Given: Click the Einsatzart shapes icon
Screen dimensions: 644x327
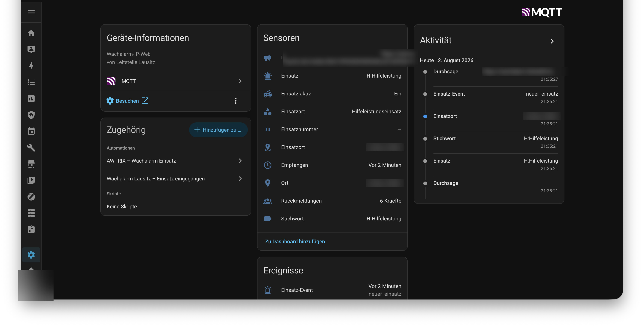Looking at the screenshot, I should point(268,112).
